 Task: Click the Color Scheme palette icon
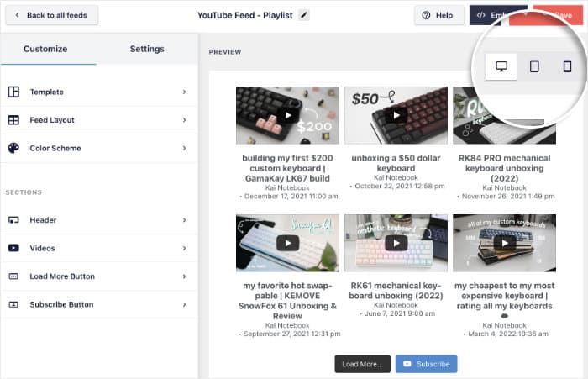pyautogui.click(x=13, y=148)
